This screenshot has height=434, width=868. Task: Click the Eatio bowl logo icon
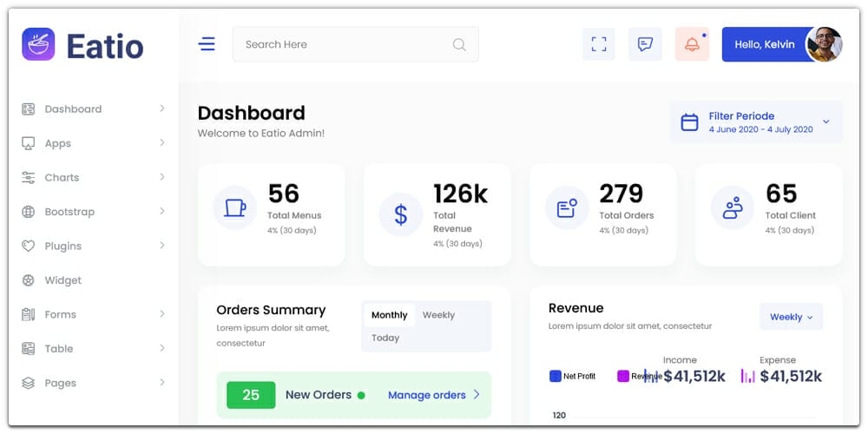pos(38,44)
